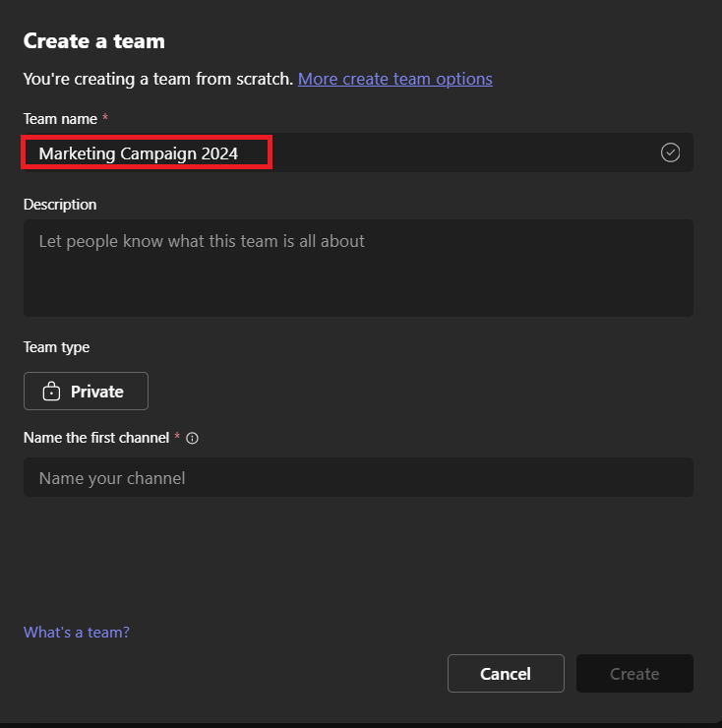Viewport: 722px width, 728px height.
Task: Click the Name the first channel label
Action: (x=96, y=438)
